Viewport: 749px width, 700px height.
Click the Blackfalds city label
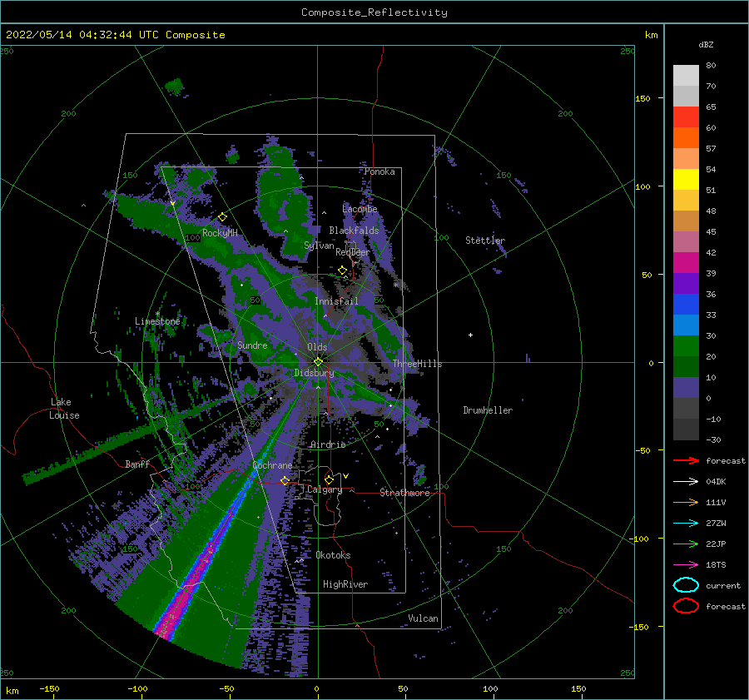[354, 231]
